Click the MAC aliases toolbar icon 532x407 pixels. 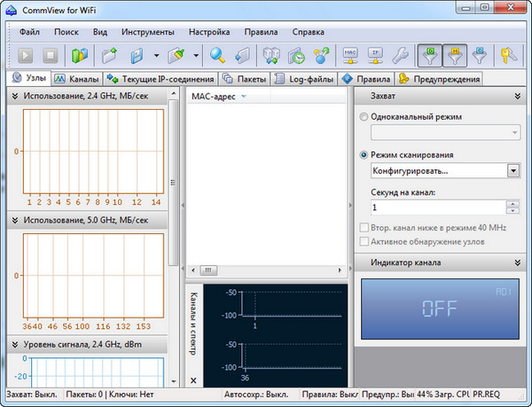coord(351,55)
